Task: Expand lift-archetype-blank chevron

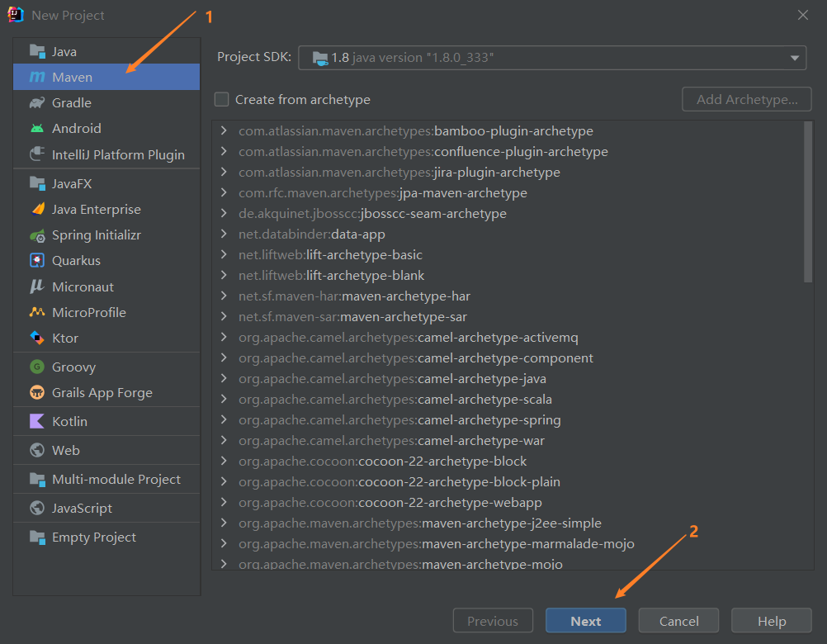Action: (x=224, y=275)
